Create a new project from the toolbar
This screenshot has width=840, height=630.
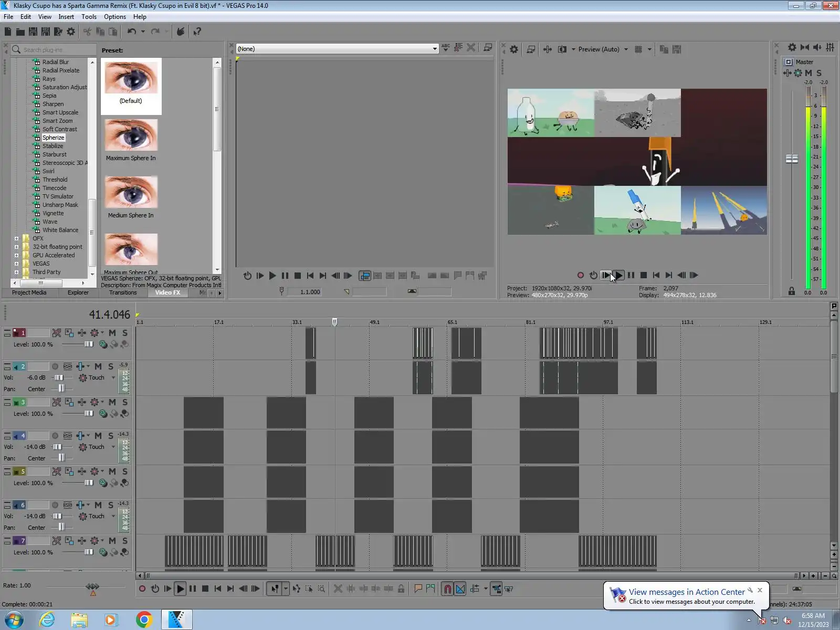click(x=8, y=31)
